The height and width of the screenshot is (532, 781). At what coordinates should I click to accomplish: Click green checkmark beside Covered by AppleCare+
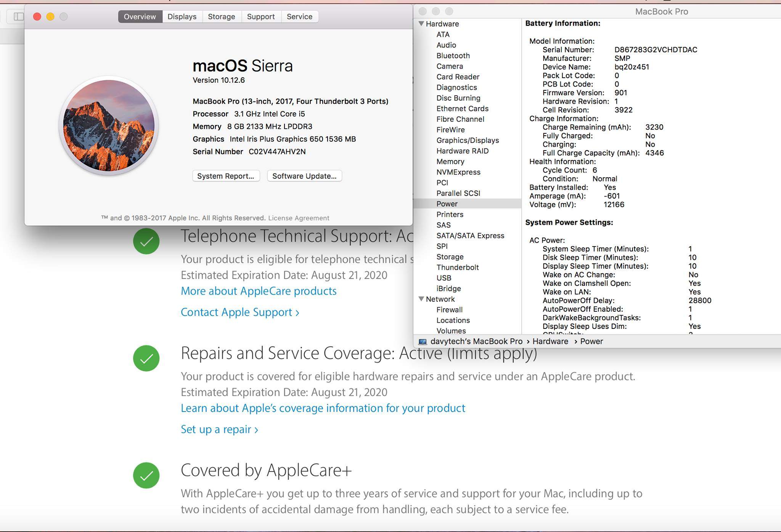tap(146, 475)
